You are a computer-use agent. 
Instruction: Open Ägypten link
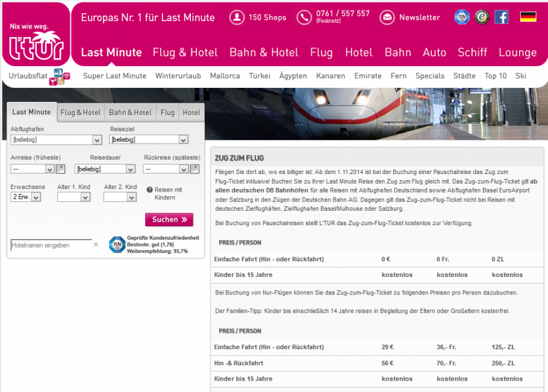tap(293, 76)
